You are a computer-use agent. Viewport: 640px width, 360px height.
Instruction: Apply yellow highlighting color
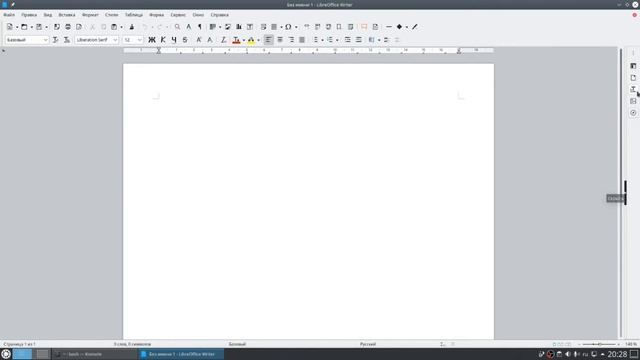[x=251, y=40]
